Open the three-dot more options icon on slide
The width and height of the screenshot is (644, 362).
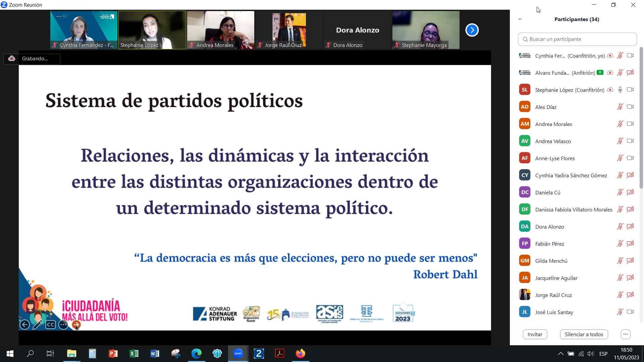coord(63,324)
